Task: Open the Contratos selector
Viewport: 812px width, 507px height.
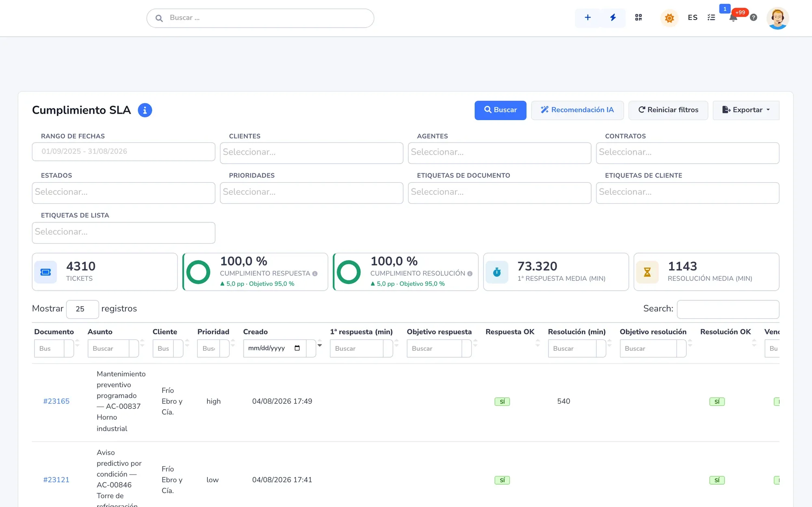Action: (x=687, y=153)
